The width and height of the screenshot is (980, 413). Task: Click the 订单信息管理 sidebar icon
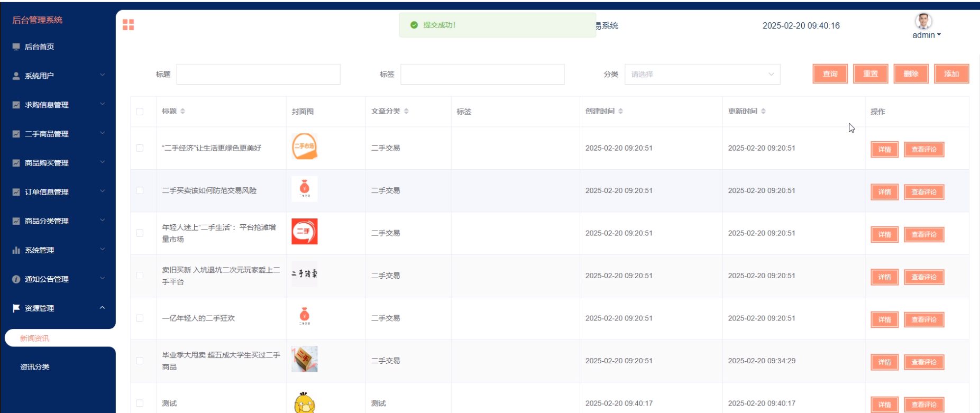16,192
